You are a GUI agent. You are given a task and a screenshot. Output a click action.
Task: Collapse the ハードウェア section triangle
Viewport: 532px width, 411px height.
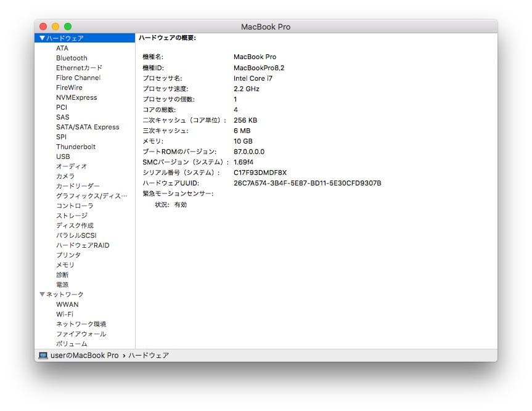pyautogui.click(x=42, y=38)
